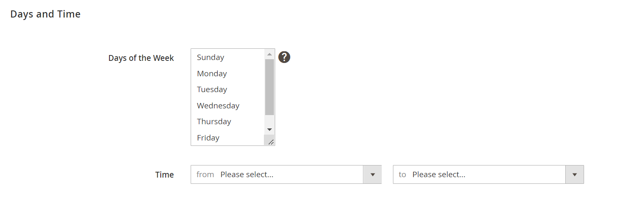Open the Days of the Week help tooltip icon
Screen dimensions: 644x198
(x=284, y=57)
